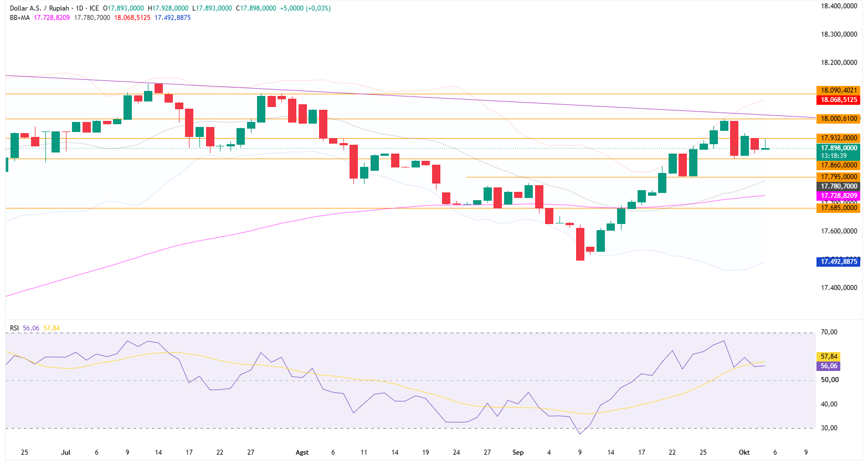Click the 18.300,0000 price scale tick

click(839, 34)
